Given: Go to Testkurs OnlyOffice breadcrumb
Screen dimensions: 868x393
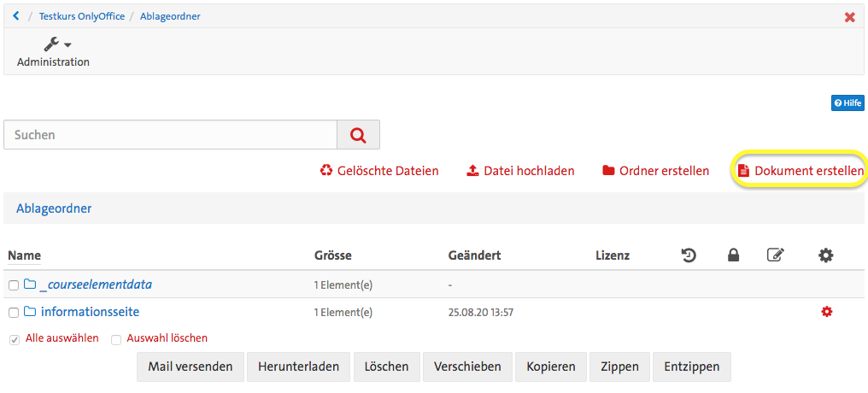Looking at the screenshot, I should pyautogui.click(x=81, y=16).
